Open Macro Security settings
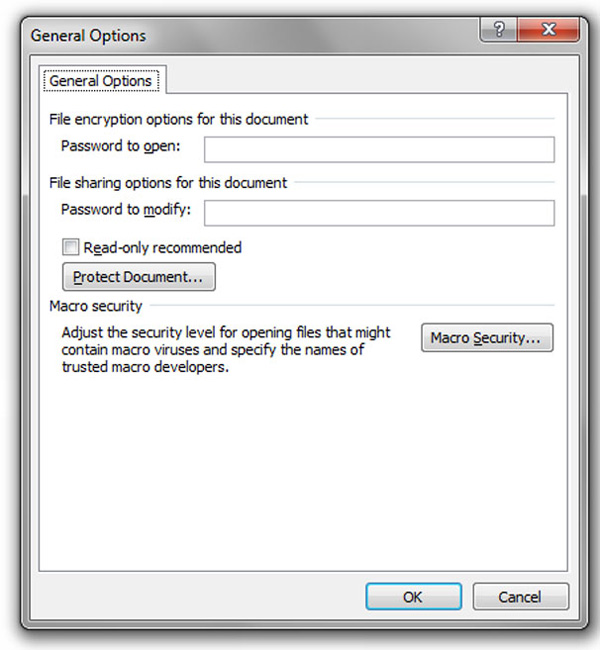600x650 pixels. pos(487,338)
